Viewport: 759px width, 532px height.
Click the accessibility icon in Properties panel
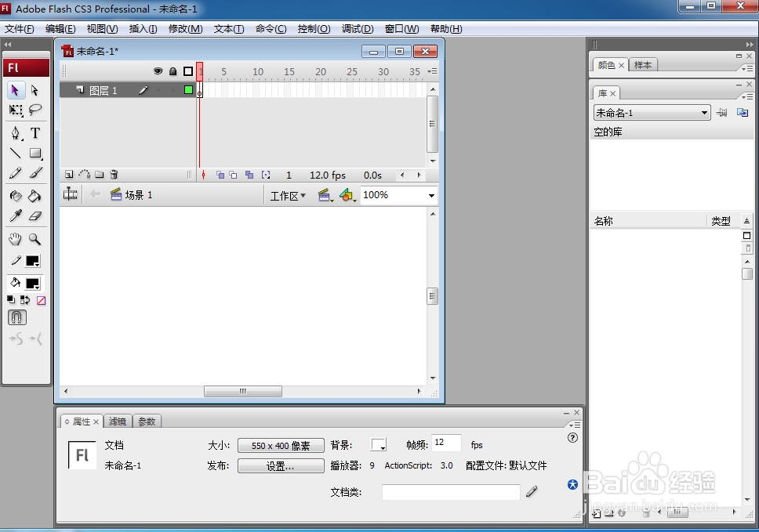pyautogui.click(x=572, y=485)
